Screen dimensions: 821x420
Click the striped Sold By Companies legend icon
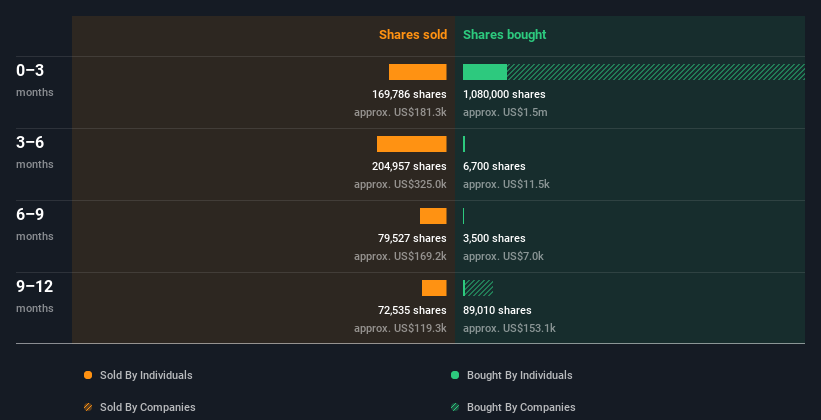[88, 407]
